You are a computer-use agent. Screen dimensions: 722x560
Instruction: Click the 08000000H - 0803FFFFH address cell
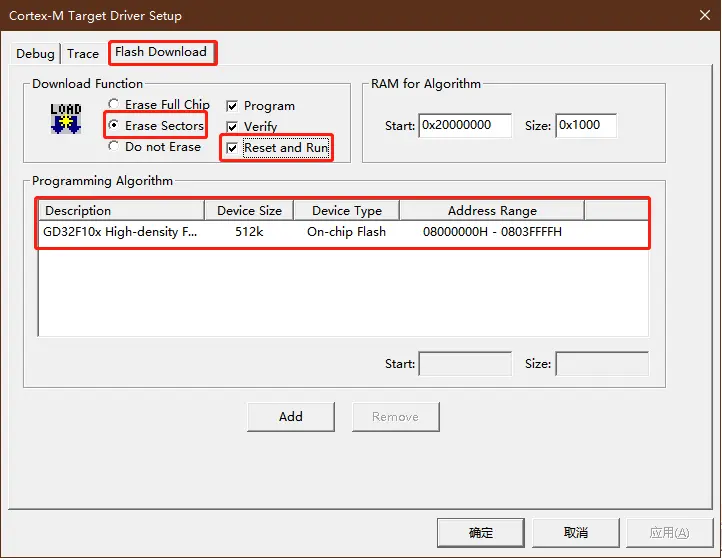pyautogui.click(x=492, y=232)
